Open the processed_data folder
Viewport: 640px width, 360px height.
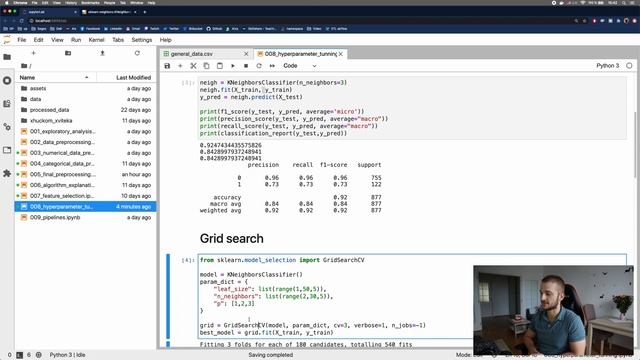(x=86, y=110)
